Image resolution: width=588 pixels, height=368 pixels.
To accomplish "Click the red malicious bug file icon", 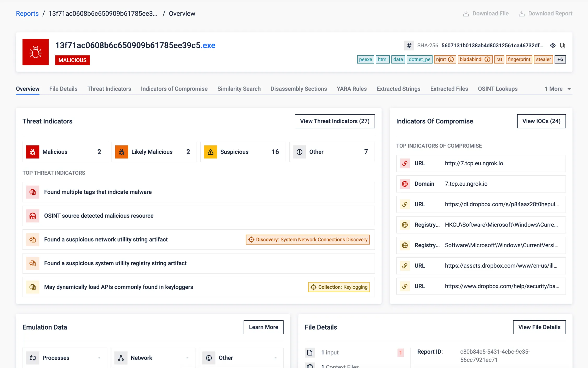I will [36, 52].
